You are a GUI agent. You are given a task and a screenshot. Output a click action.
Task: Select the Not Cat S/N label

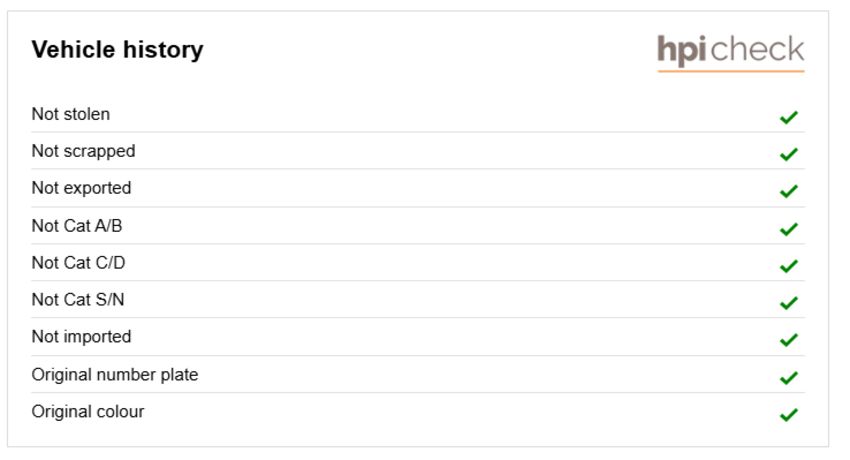(x=78, y=300)
